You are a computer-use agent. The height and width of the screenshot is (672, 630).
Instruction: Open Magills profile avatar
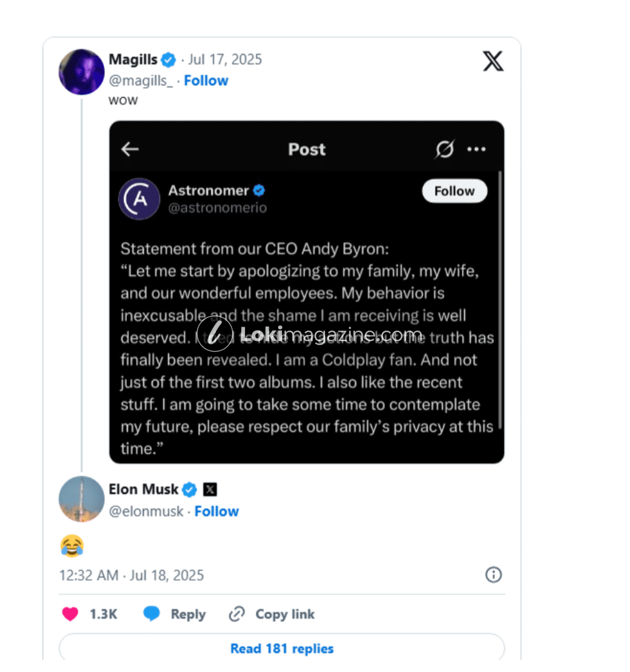[81, 72]
